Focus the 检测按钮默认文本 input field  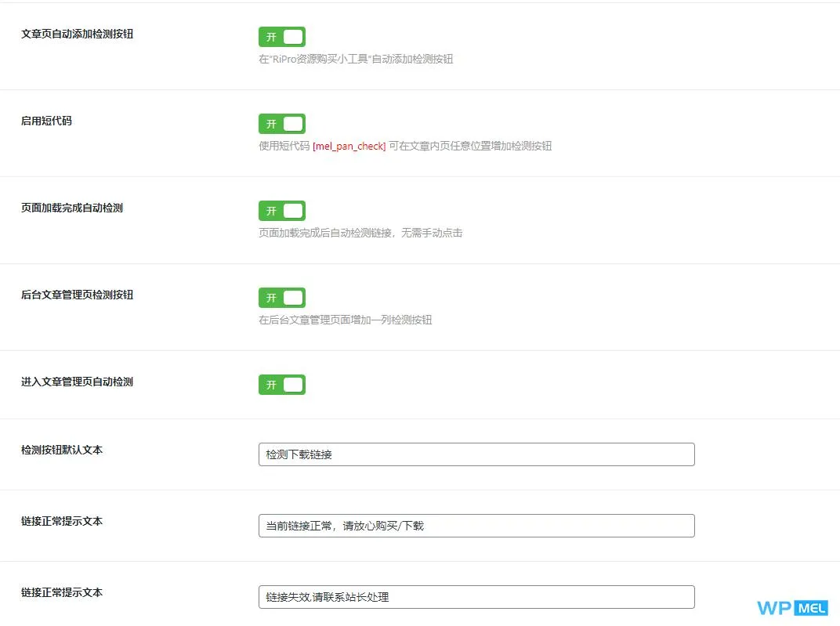pyautogui.click(x=476, y=454)
